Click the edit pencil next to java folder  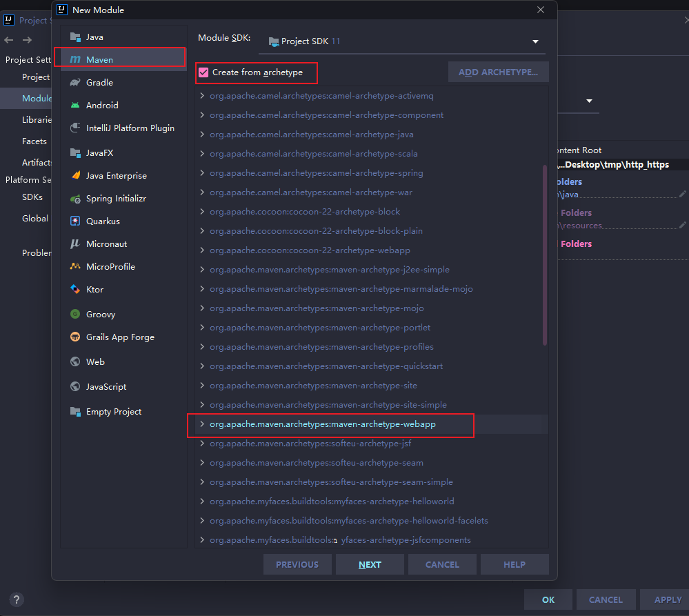682,194
